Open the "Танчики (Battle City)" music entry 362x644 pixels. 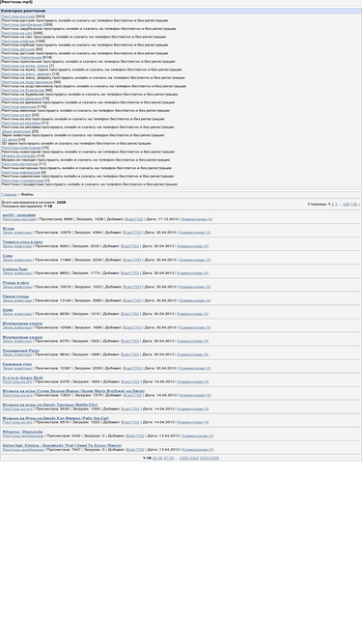point(50,405)
